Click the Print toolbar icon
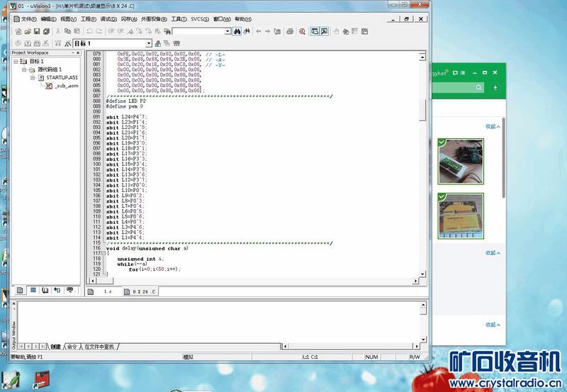Image resolution: width=567 pixels, height=392 pixels. (290, 31)
